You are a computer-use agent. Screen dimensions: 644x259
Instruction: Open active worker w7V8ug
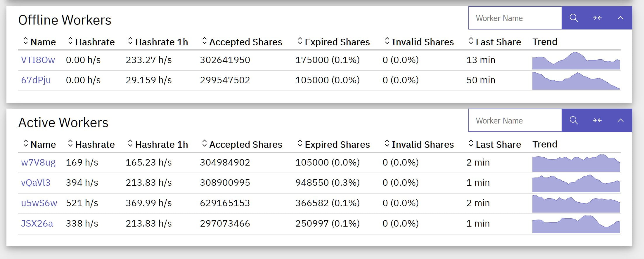[x=38, y=162]
